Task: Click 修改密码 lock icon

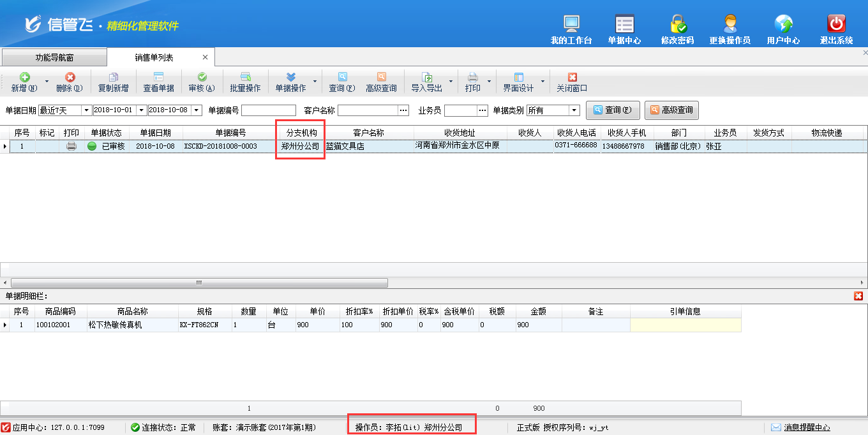Action: pos(677,26)
